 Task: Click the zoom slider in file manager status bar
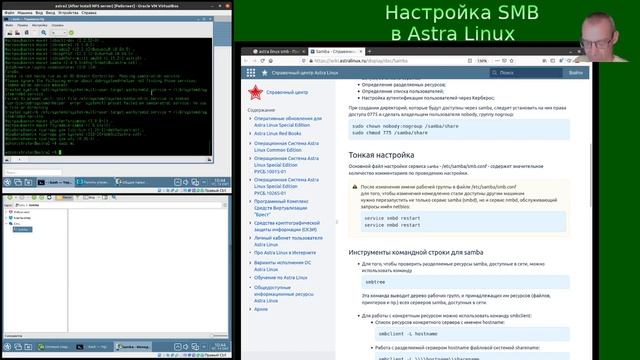[218, 336]
